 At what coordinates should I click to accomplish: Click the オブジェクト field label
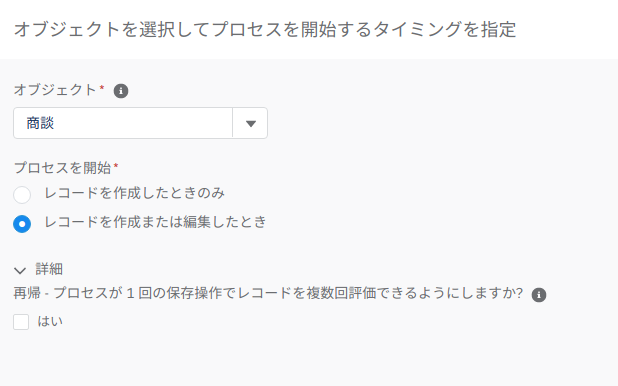(x=55, y=90)
